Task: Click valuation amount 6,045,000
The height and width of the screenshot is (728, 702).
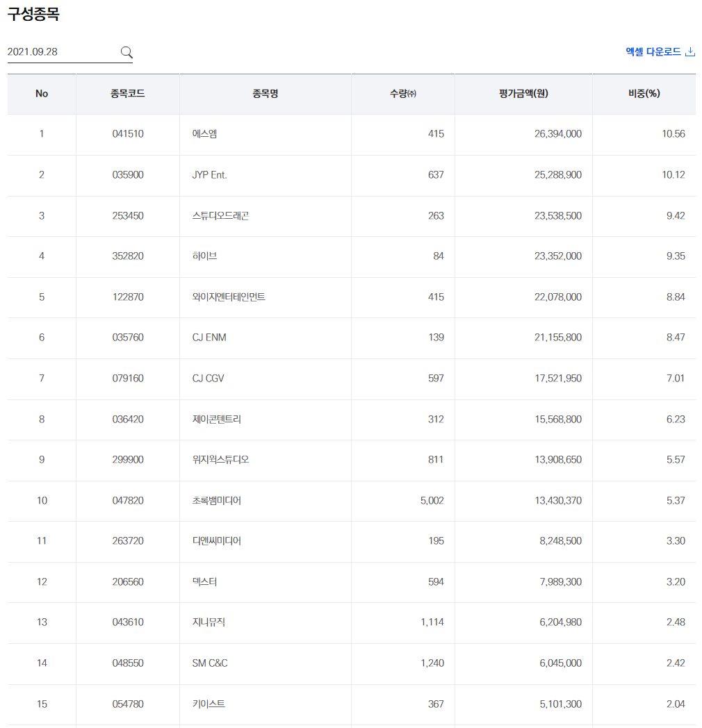Action: 560,663
